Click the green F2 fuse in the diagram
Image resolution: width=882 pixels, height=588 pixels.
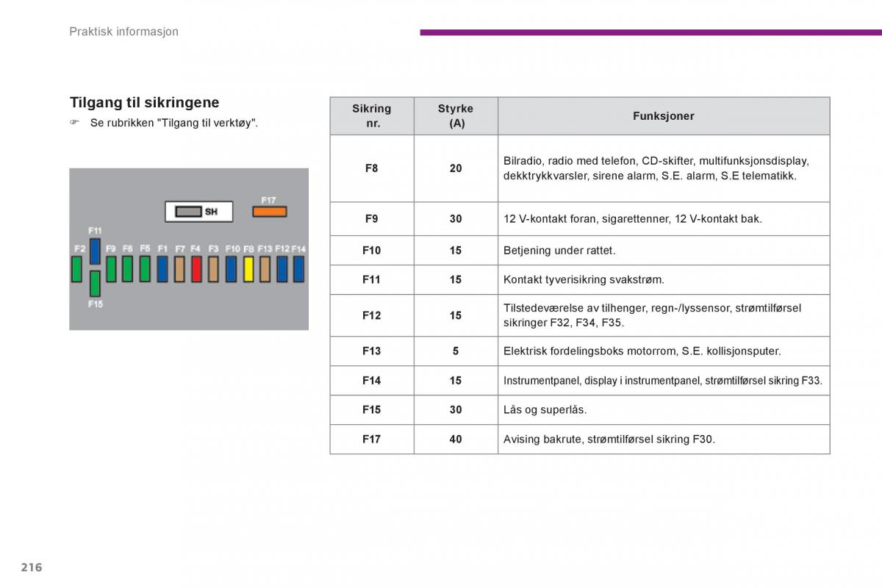point(76,269)
